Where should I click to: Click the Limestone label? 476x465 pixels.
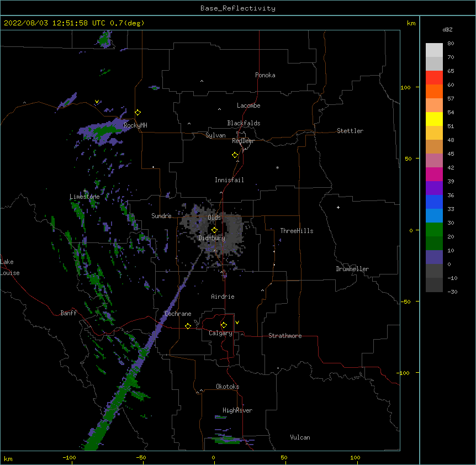(x=84, y=197)
